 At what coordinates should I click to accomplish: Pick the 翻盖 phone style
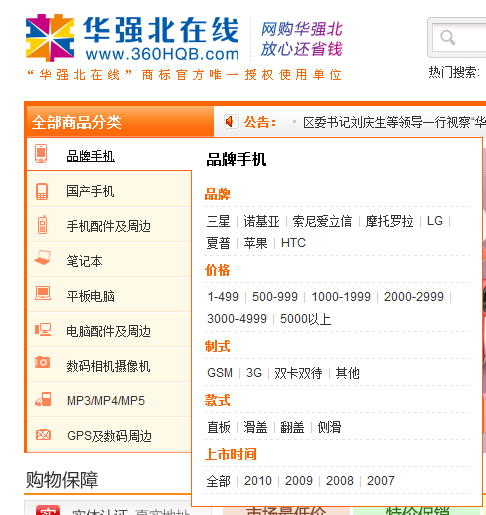point(292,427)
